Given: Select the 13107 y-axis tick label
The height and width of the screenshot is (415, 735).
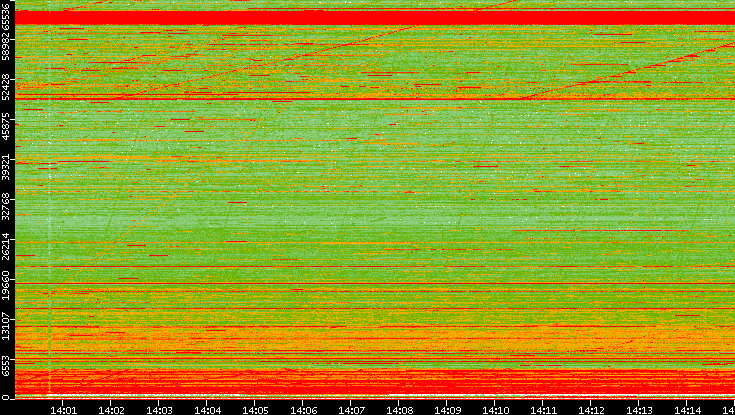Looking at the screenshot, I should click(5, 327).
